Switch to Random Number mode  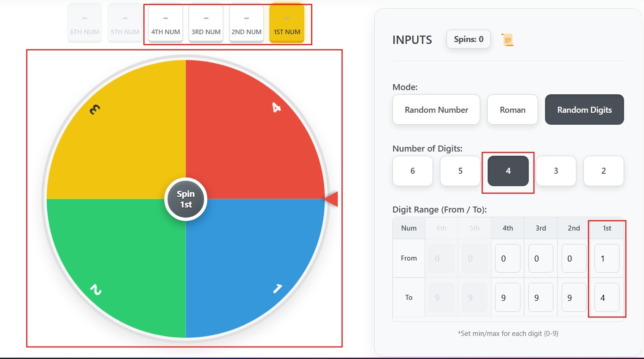coord(435,110)
